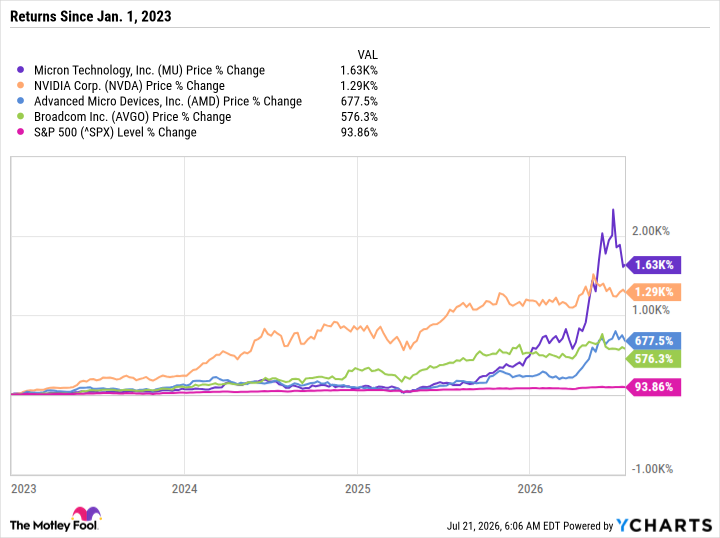The image size is (720, 538).
Task: Click the blue AMD legend dot
Action: pyautogui.click(x=20, y=101)
